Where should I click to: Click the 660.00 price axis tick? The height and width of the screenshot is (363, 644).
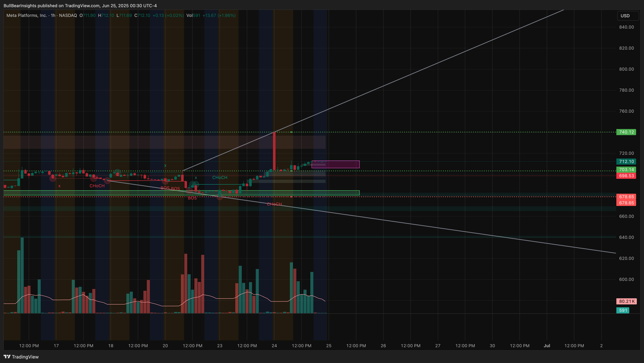click(x=626, y=216)
